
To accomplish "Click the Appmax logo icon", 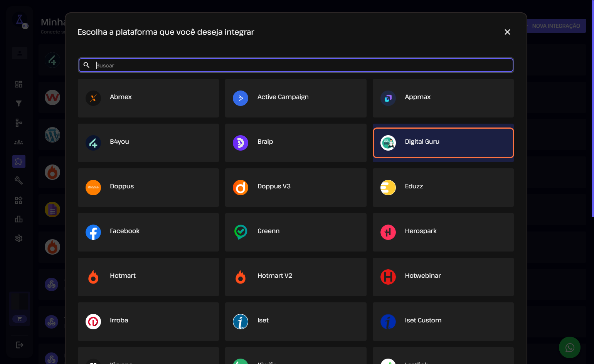I will point(388,98).
